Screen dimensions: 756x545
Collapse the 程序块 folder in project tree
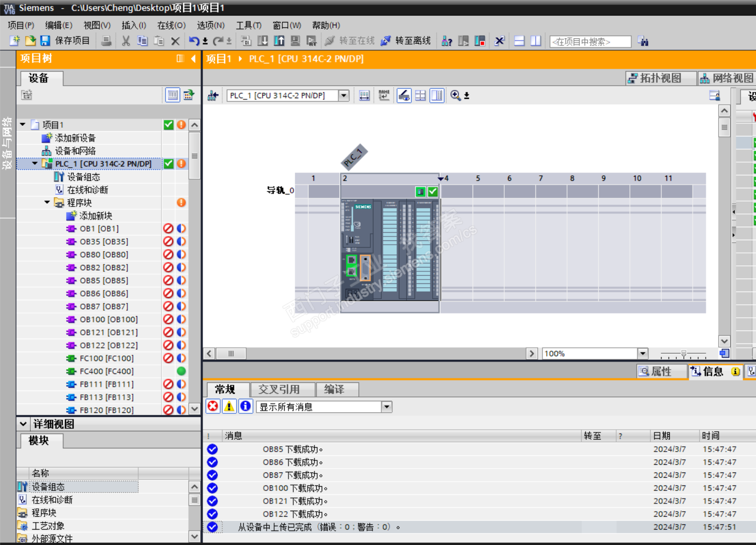[x=47, y=203]
